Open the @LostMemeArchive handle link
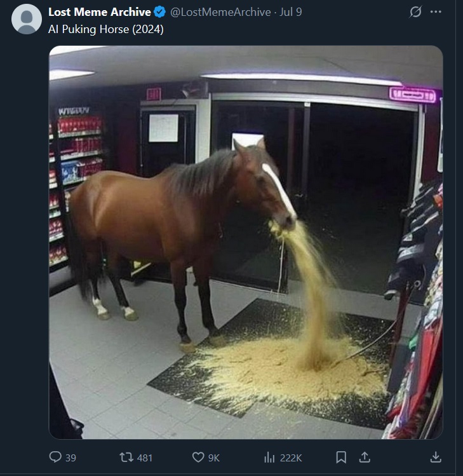The width and height of the screenshot is (463, 476). 220,12
